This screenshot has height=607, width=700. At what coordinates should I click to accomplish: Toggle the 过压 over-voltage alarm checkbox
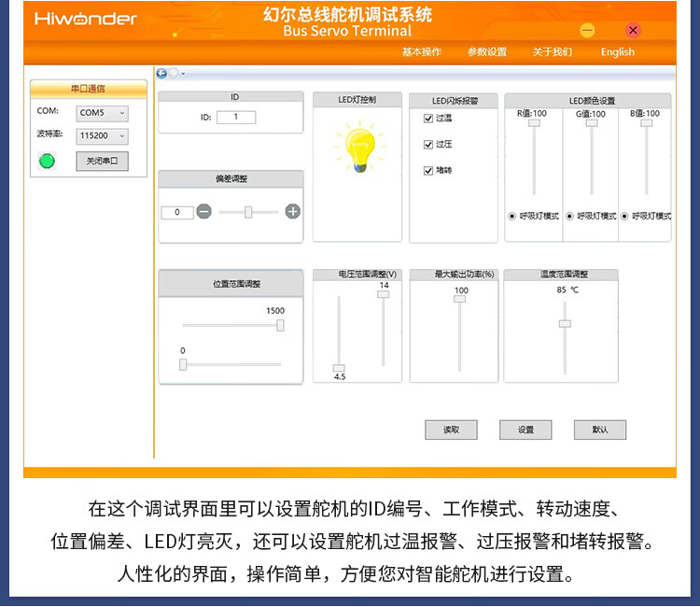[428, 145]
